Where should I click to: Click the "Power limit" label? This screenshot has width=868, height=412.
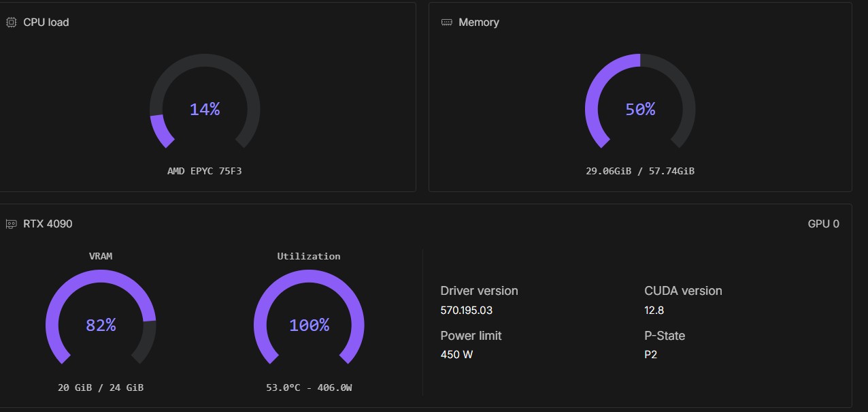coord(471,336)
